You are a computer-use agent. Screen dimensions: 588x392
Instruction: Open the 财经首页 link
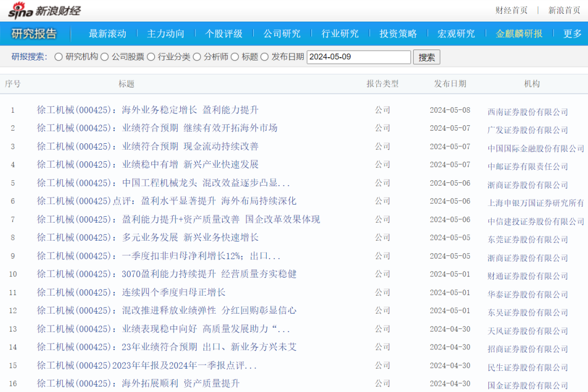[x=511, y=10]
